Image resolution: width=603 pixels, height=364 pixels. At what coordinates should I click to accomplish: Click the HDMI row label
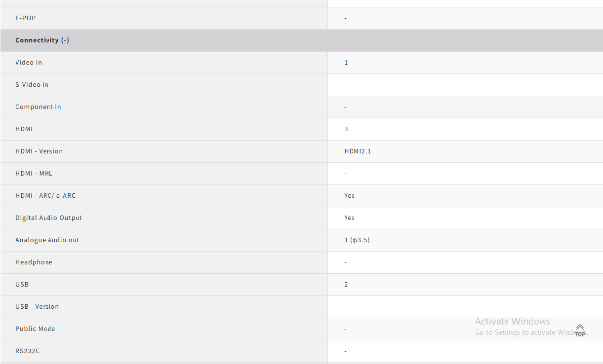tap(24, 129)
